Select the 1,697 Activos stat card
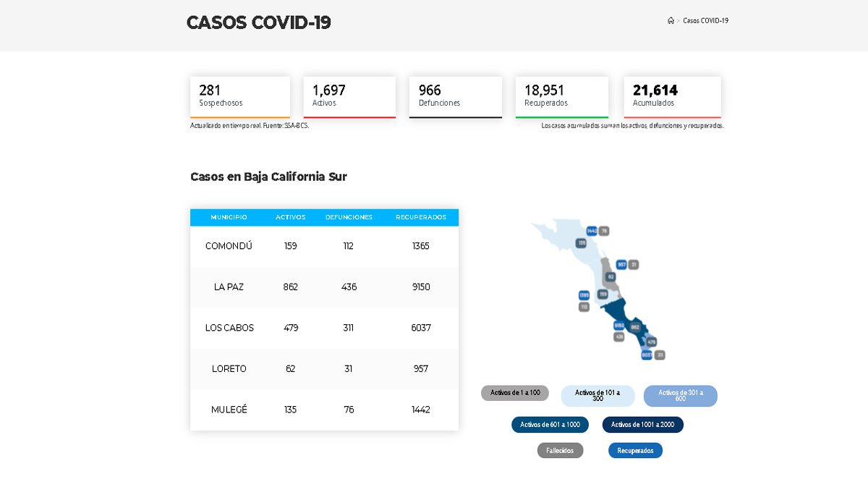868x482 pixels. (349, 97)
